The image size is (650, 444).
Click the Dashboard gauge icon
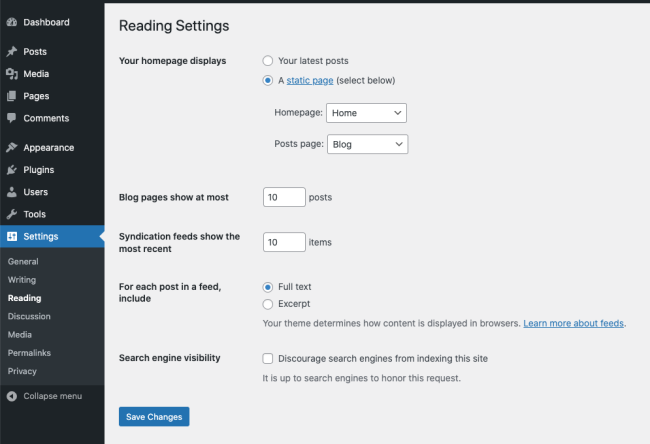pos(12,22)
